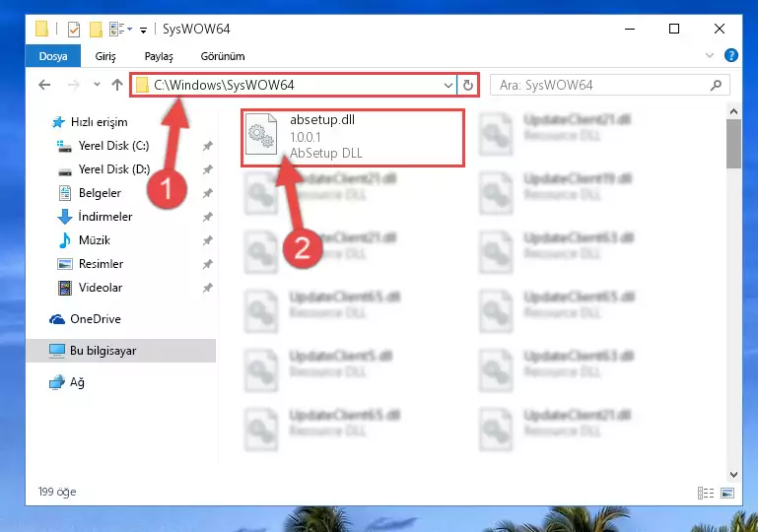The image size is (758, 532).
Task: Refresh the SysWOW64 folder view
Action: tap(467, 86)
